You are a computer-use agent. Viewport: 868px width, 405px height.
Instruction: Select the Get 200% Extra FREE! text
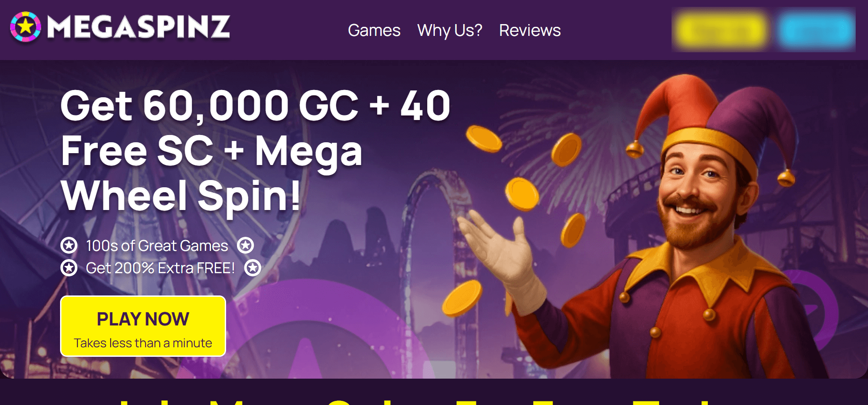[x=160, y=268]
